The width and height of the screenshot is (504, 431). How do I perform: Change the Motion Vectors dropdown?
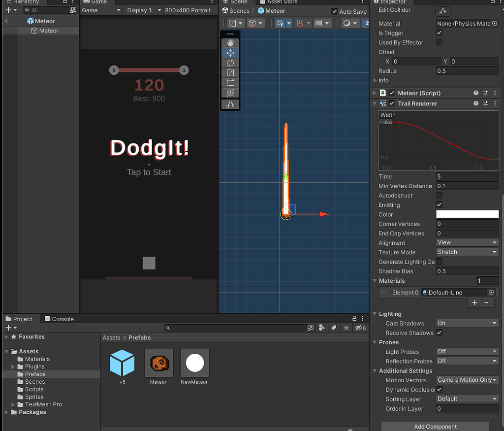pos(467,380)
